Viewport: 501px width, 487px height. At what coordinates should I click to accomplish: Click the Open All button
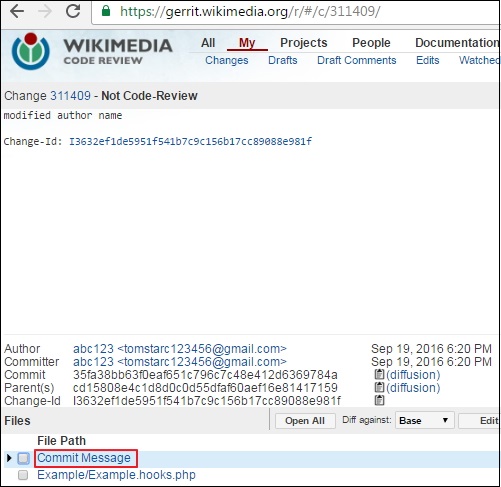305,421
